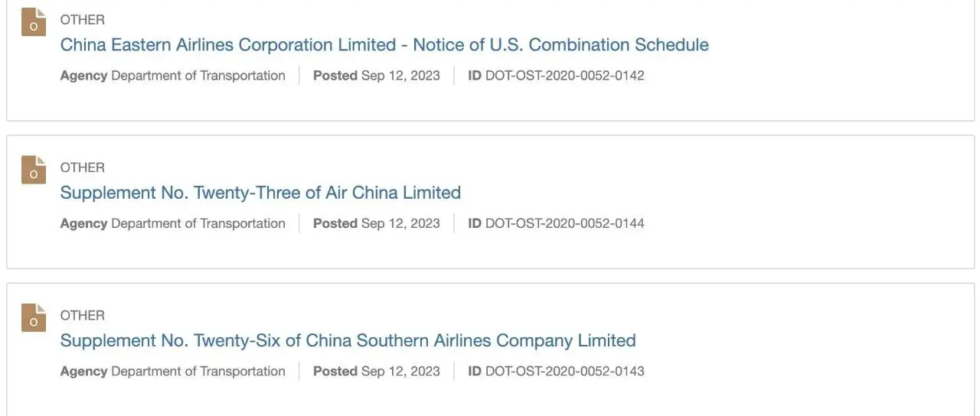Click OTHER label above Air China supplement title
The height and width of the screenshot is (416, 980).
[83, 167]
